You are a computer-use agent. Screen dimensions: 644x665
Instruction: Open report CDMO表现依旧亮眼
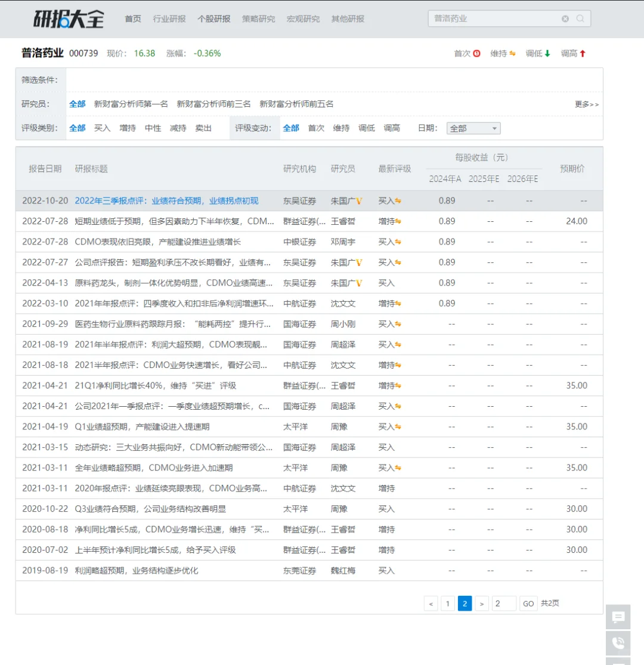157,242
